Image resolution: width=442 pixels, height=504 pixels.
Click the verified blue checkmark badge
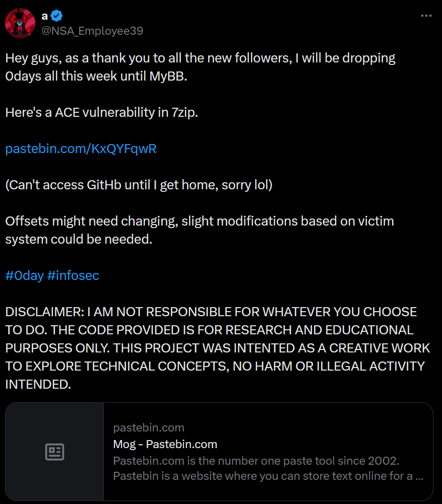tap(56, 15)
